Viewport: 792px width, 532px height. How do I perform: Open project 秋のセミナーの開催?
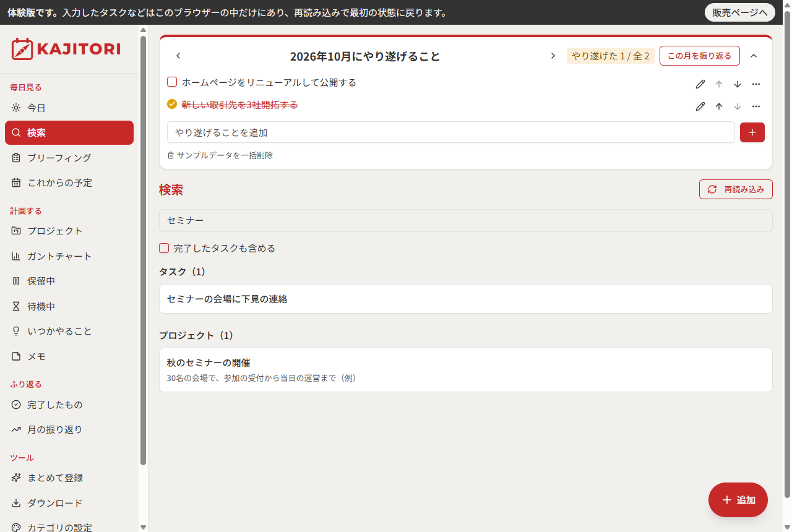pos(466,370)
